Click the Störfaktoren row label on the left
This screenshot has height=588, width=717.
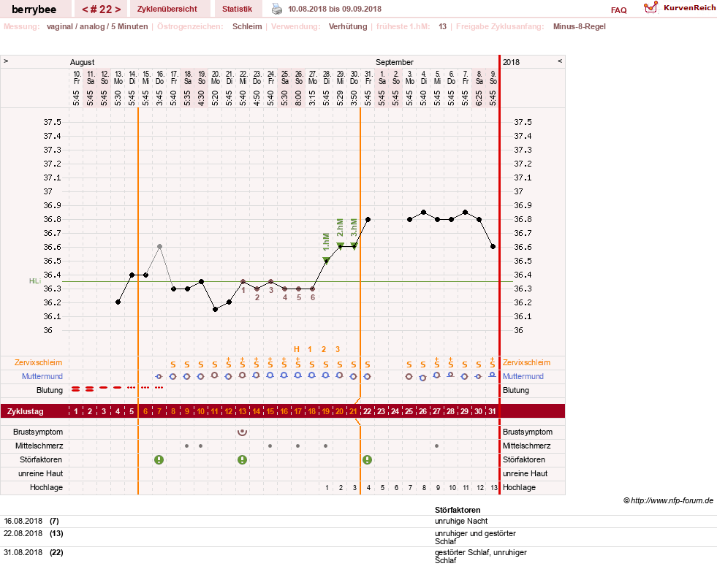(x=41, y=459)
